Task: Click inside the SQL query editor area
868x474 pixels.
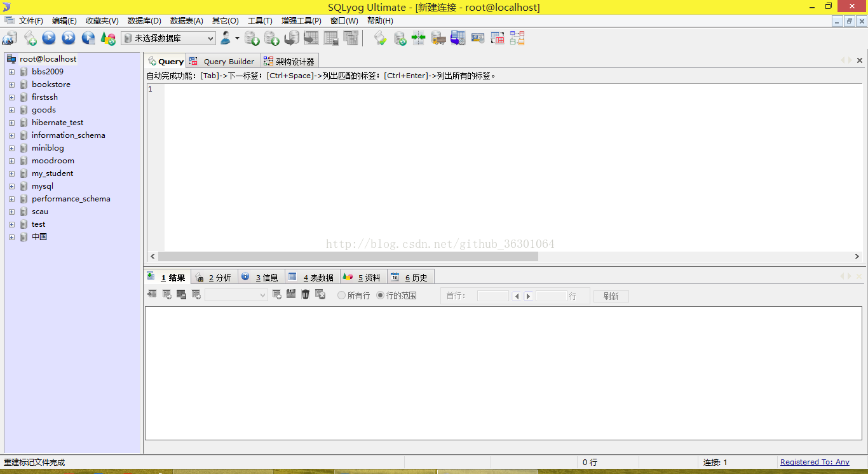Action: (512, 167)
